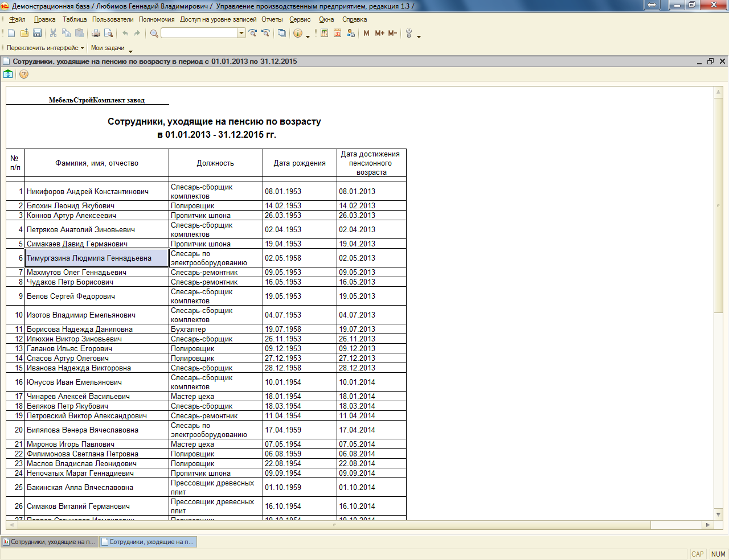Expand toolbar options arrow after Мои задачи

[131, 51]
